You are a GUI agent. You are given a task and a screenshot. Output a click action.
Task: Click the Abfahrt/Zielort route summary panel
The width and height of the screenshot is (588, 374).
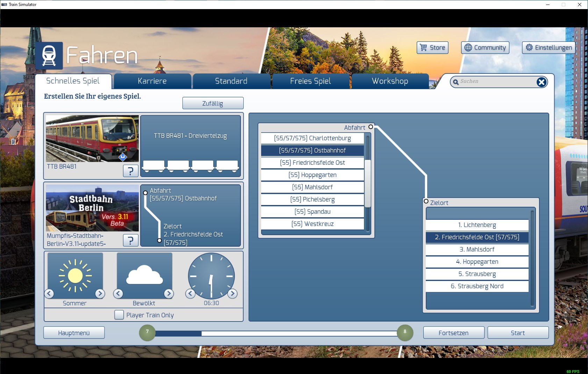pyautogui.click(x=191, y=216)
